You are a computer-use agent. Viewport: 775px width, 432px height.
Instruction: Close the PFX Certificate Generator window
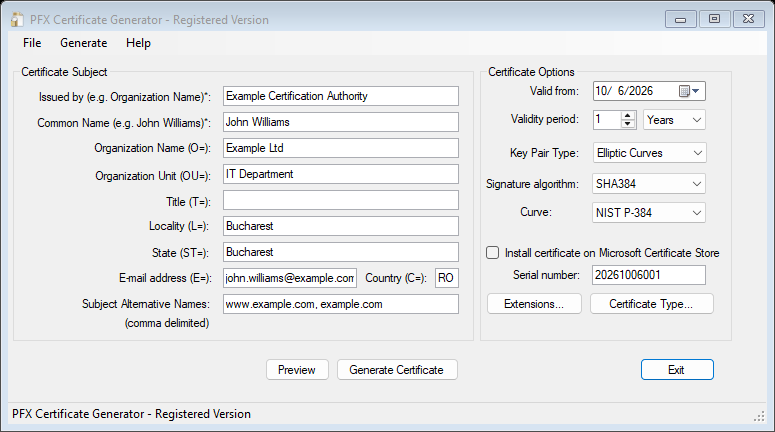pyautogui.click(x=748, y=19)
